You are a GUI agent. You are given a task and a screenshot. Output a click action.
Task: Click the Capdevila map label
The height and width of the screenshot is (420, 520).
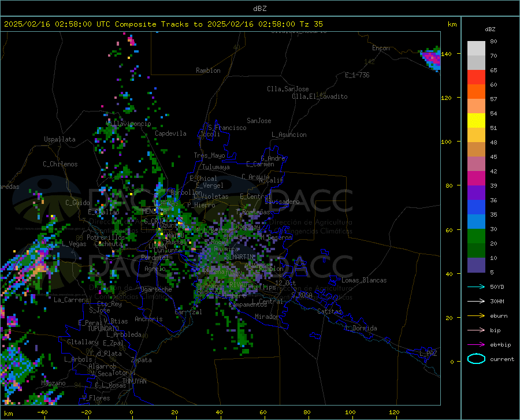pyautogui.click(x=170, y=133)
